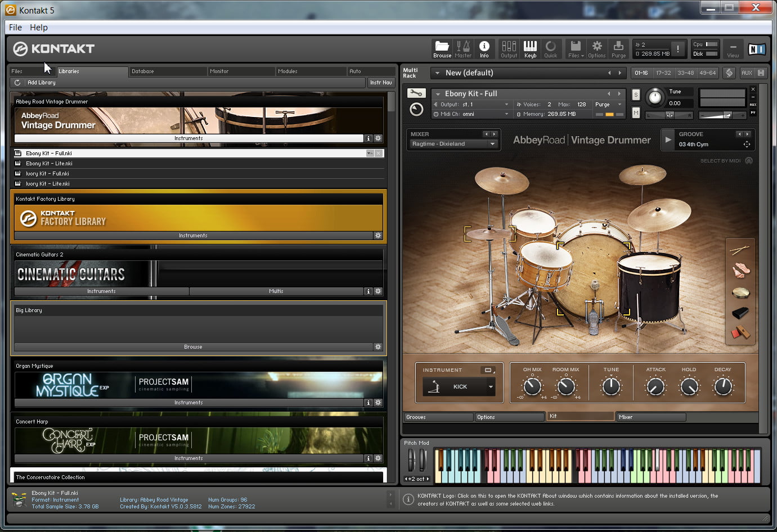This screenshot has width=777, height=532.
Task: Open Abbey Road Vintage Drummer gear settings
Action: (378, 138)
